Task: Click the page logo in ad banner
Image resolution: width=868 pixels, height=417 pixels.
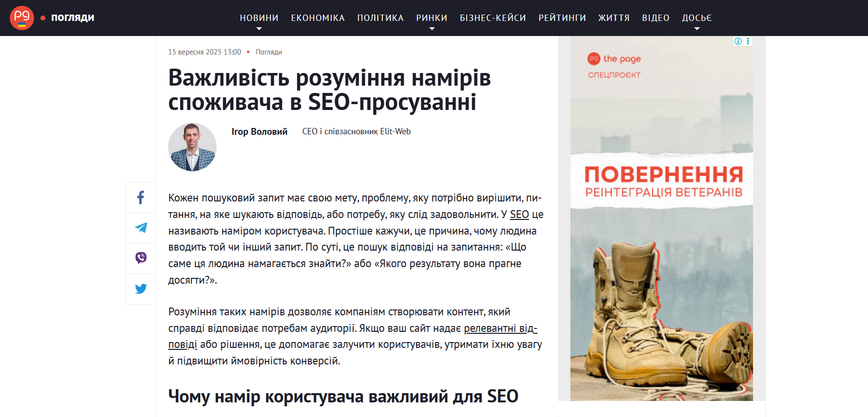Action: click(614, 59)
